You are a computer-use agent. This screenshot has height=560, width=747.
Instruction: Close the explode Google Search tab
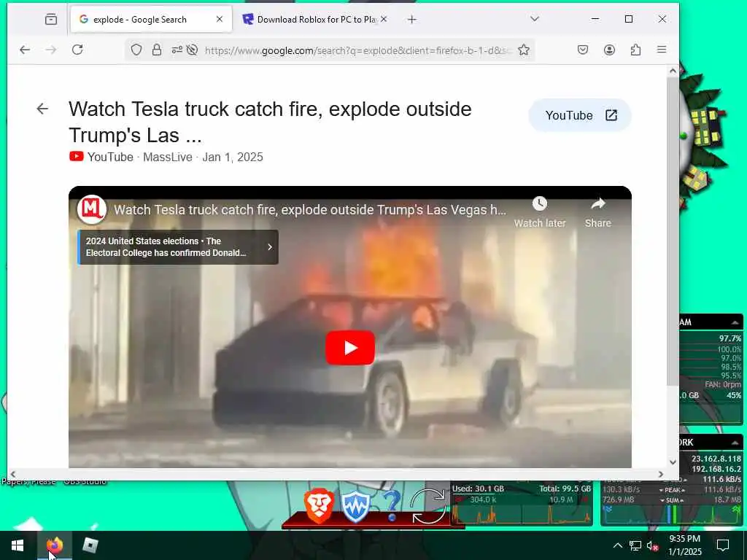(x=220, y=19)
